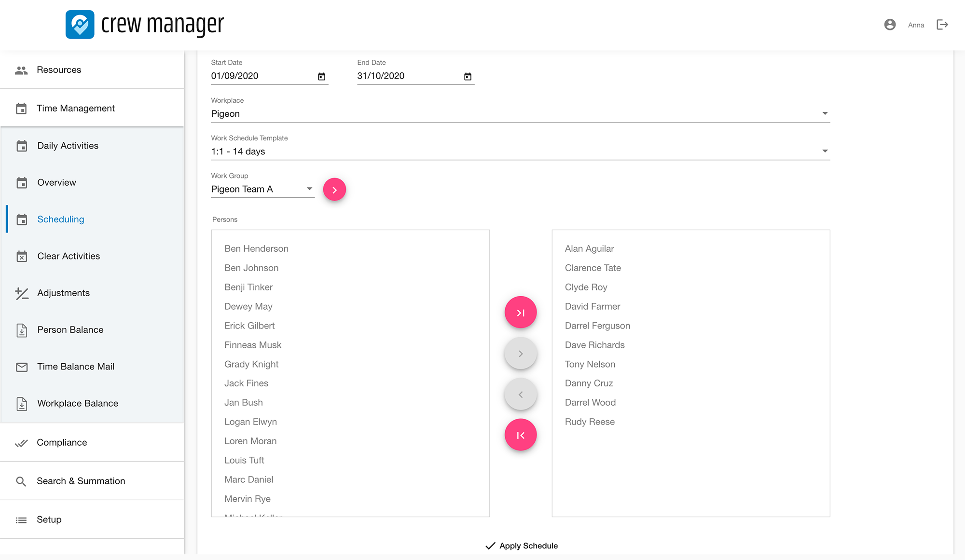Click the Crew Manager logo icon

pyautogui.click(x=80, y=25)
